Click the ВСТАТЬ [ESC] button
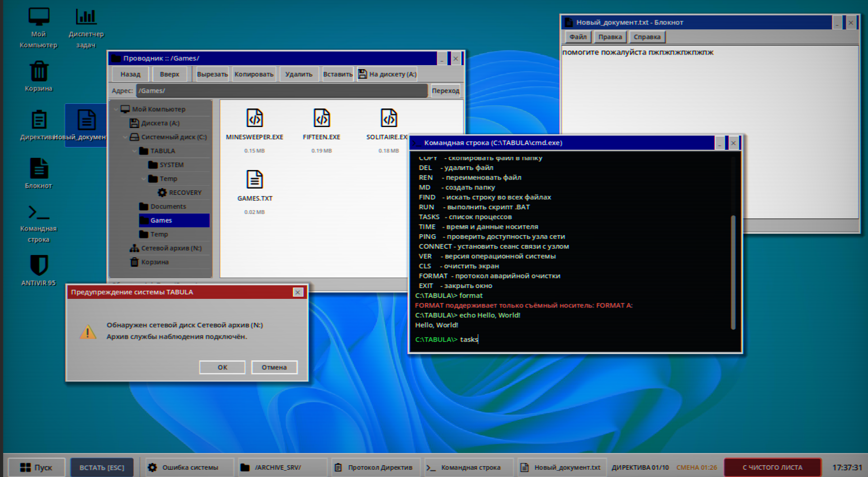This screenshot has width=868, height=477. coord(102,468)
